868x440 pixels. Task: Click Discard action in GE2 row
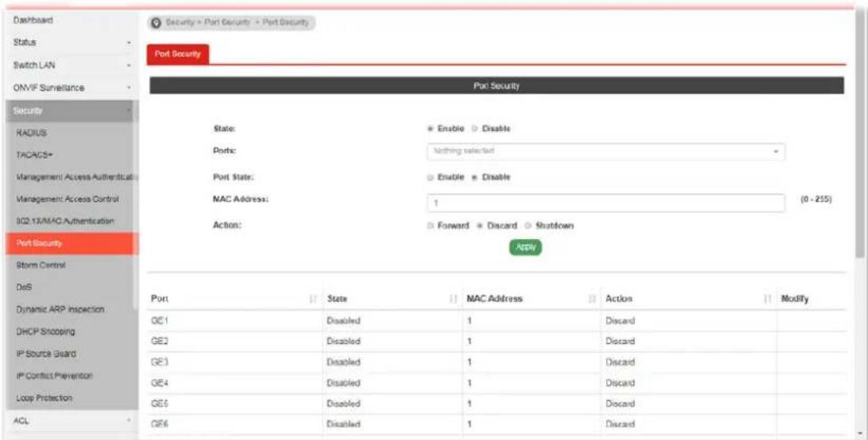[x=620, y=342]
